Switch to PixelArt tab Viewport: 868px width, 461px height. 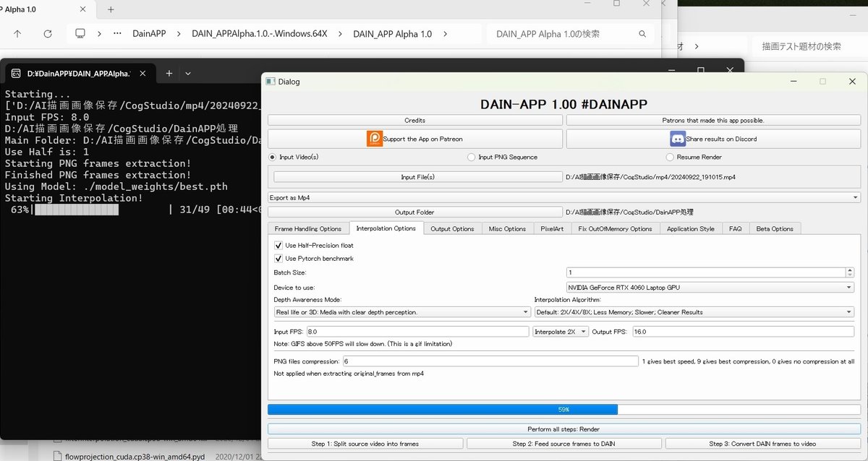click(552, 228)
